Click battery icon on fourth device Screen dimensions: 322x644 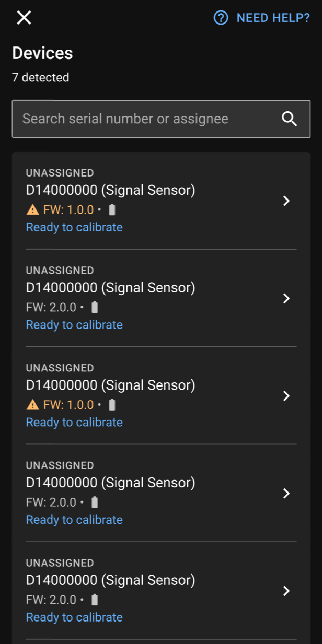pyautogui.click(x=95, y=502)
